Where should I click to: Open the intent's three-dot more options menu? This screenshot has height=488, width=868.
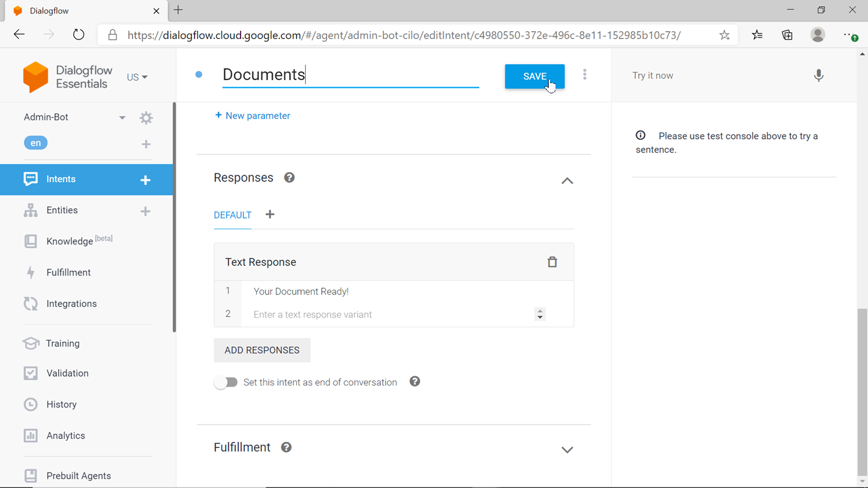(x=584, y=75)
